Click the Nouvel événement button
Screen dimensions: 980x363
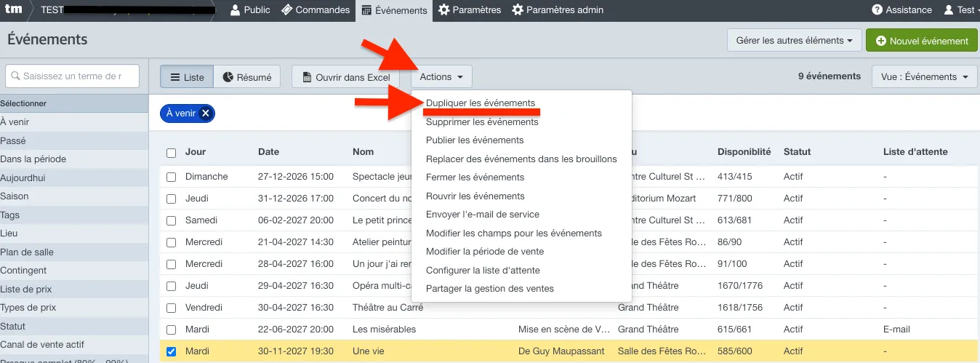tap(922, 41)
